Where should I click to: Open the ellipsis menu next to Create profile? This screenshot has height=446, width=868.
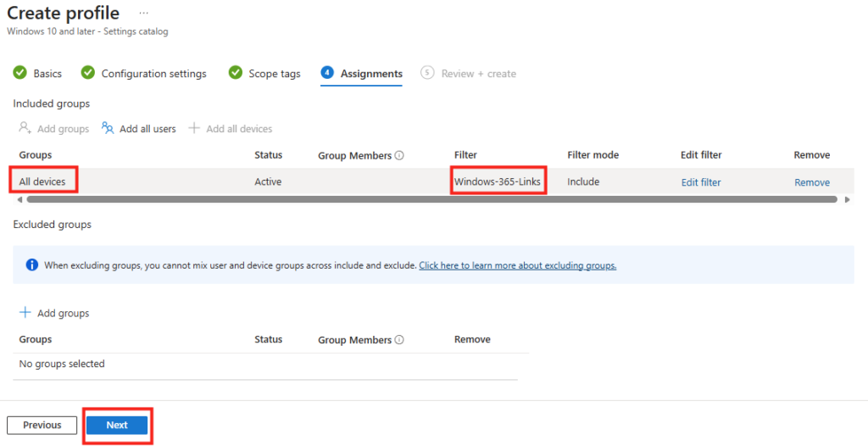click(x=143, y=14)
